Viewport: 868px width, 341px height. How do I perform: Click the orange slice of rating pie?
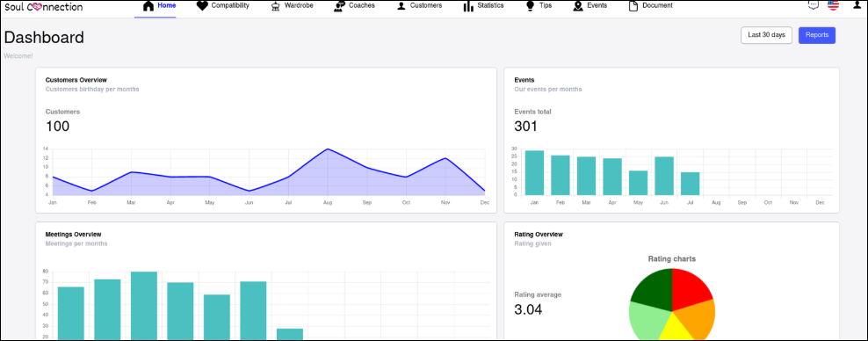pyautogui.click(x=698, y=318)
